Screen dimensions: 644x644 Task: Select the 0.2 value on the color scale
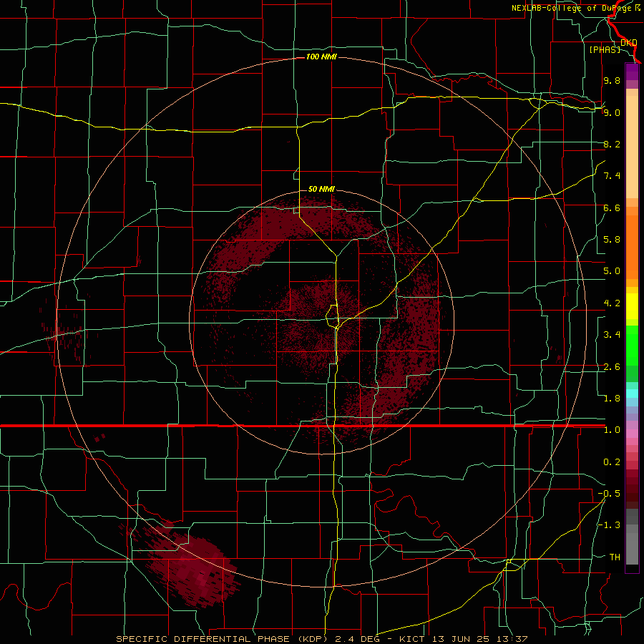612,462
